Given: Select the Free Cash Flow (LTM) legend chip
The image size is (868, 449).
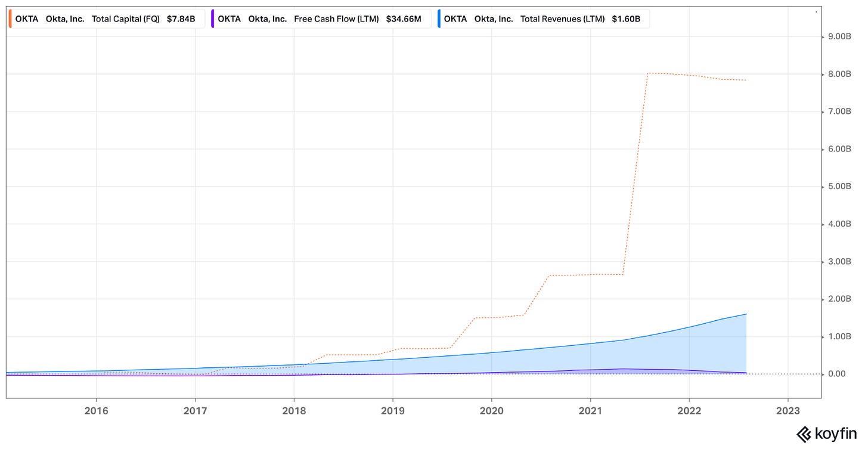Looking at the screenshot, I should click(321, 18).
